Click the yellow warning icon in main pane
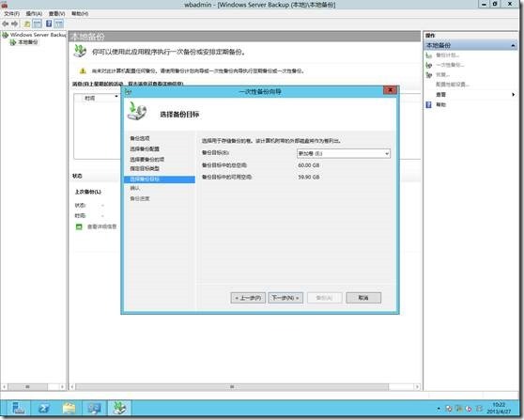Viewport: 524px width, 420px height. [x=83, y=70]
